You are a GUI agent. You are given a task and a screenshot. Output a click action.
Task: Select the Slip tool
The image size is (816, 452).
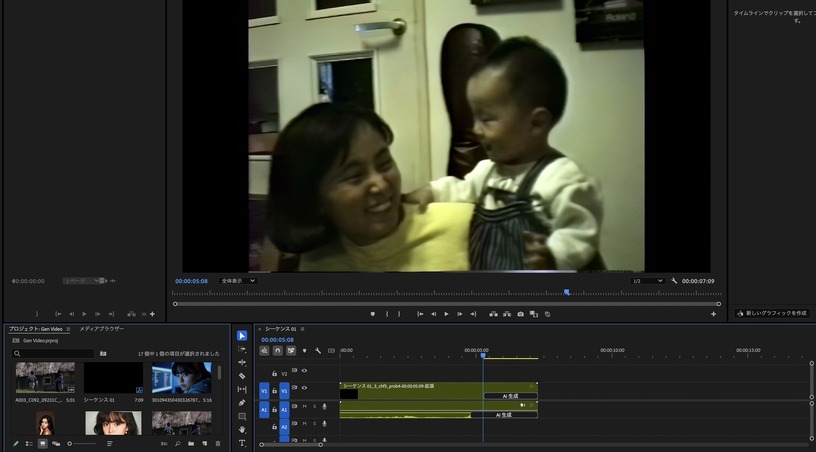coord(242,389)
